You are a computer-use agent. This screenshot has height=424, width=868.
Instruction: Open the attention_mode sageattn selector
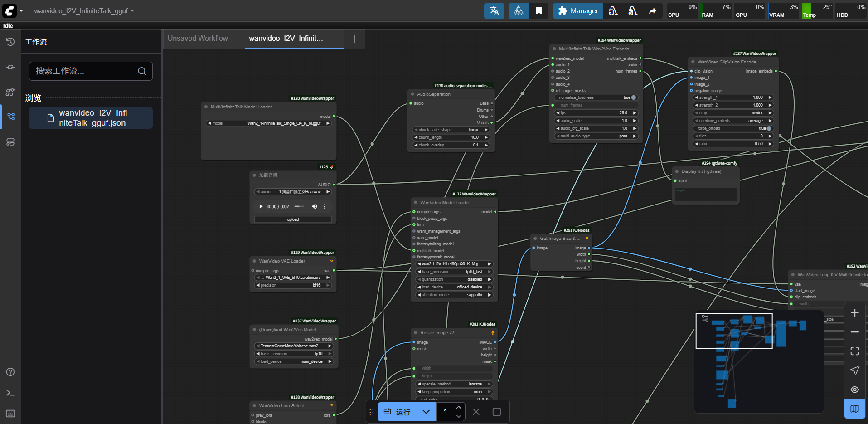(455, 295)
